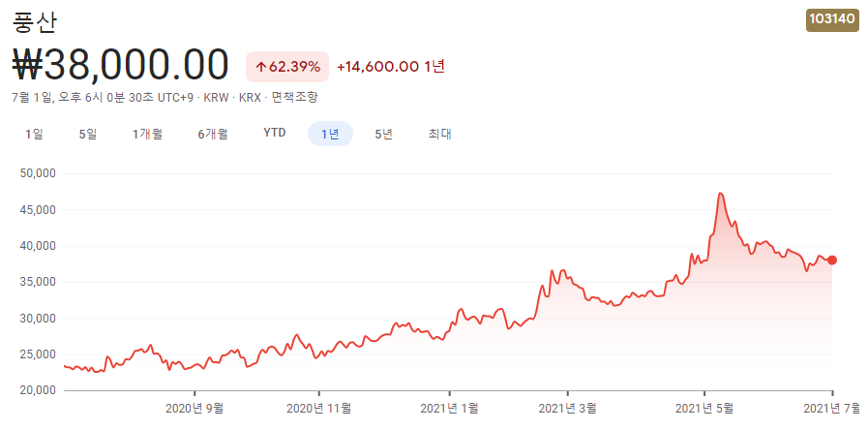
Task: Select the 1일 time range tab
Action: tap(34, 134)
